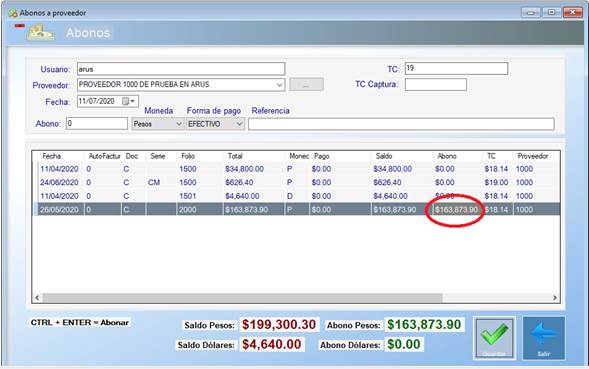This screenshot has height=369, width=589.
Task: Click the small red minus icon in header
Action: pyautogui.click(x=20, y=26)
